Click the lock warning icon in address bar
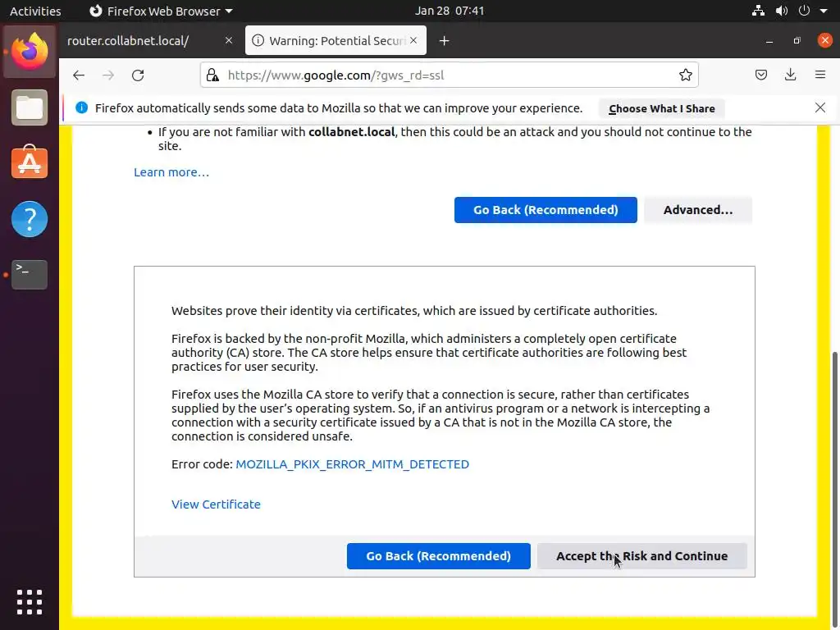840x630 pixels. [x=212, y=75]
